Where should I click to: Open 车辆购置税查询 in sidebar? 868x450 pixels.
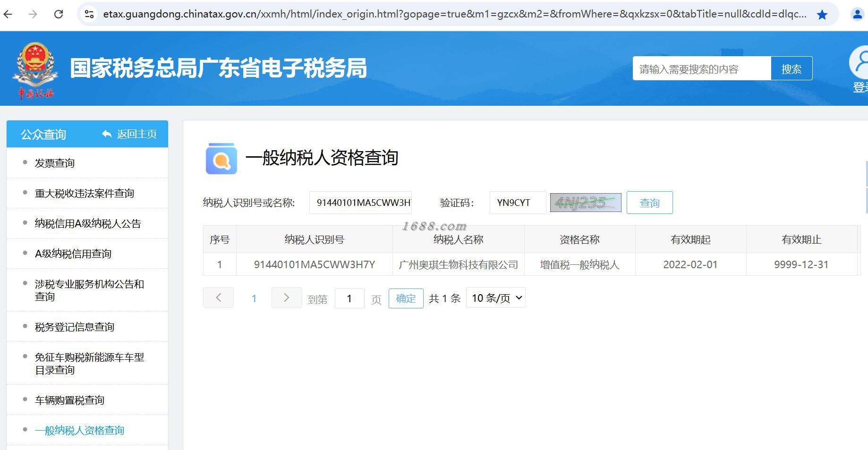pos(69,400)
